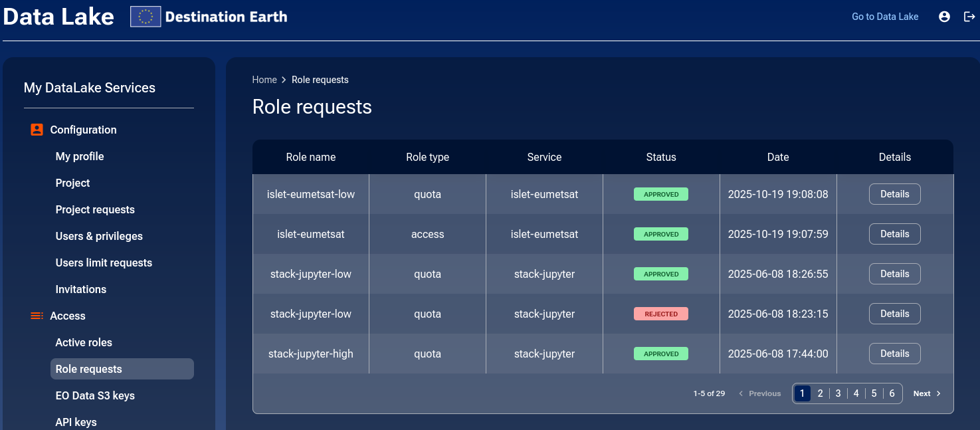Open EO Data S3 keys page

click(95, 395)
